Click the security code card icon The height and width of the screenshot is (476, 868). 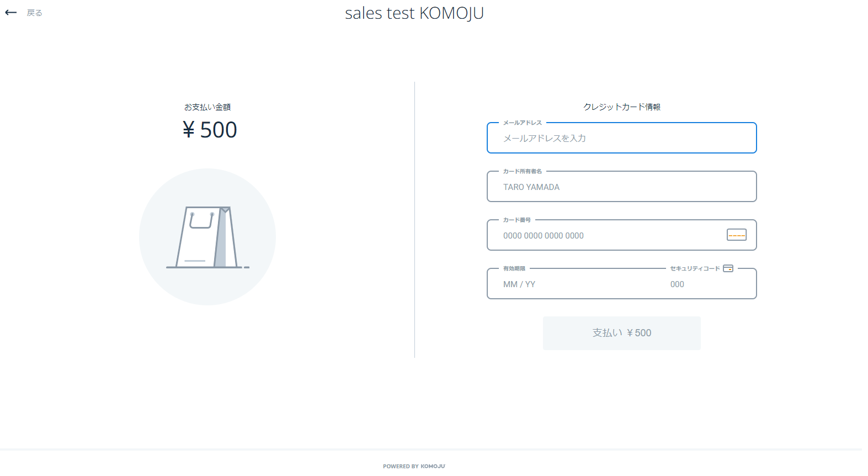click(x=728, y=268)
